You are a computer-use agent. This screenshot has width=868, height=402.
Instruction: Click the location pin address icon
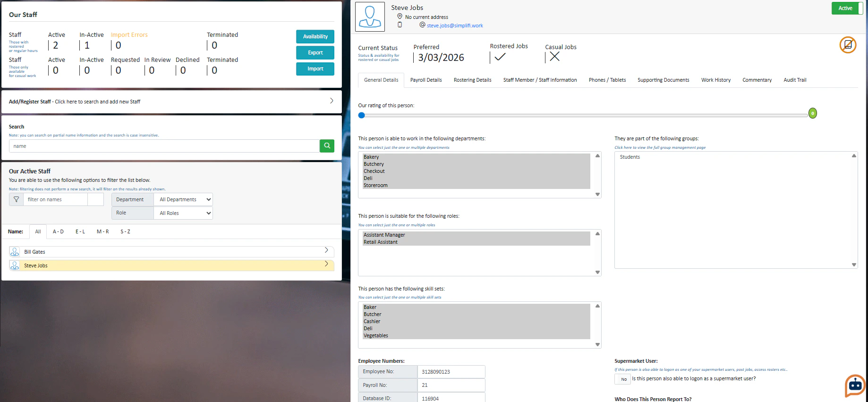400,17
